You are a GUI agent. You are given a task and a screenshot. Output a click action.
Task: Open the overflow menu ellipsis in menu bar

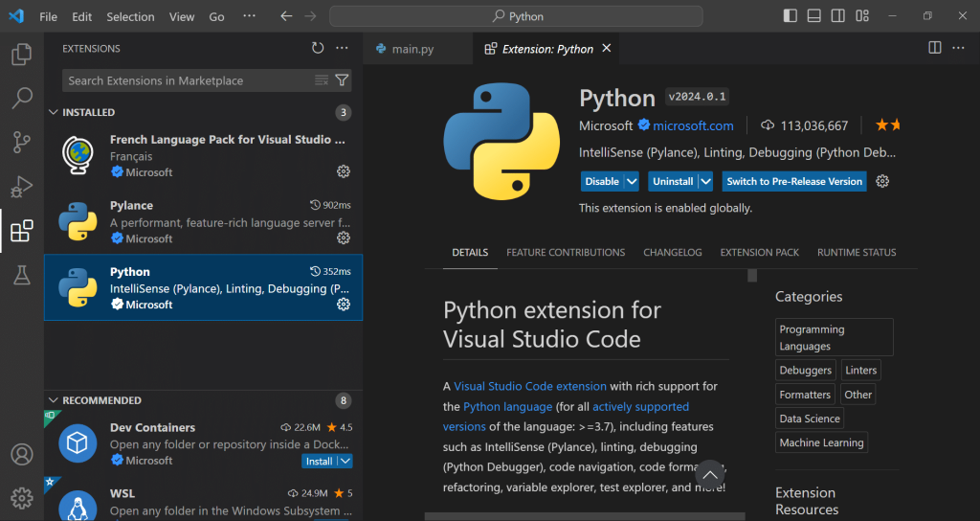[249, 16]
